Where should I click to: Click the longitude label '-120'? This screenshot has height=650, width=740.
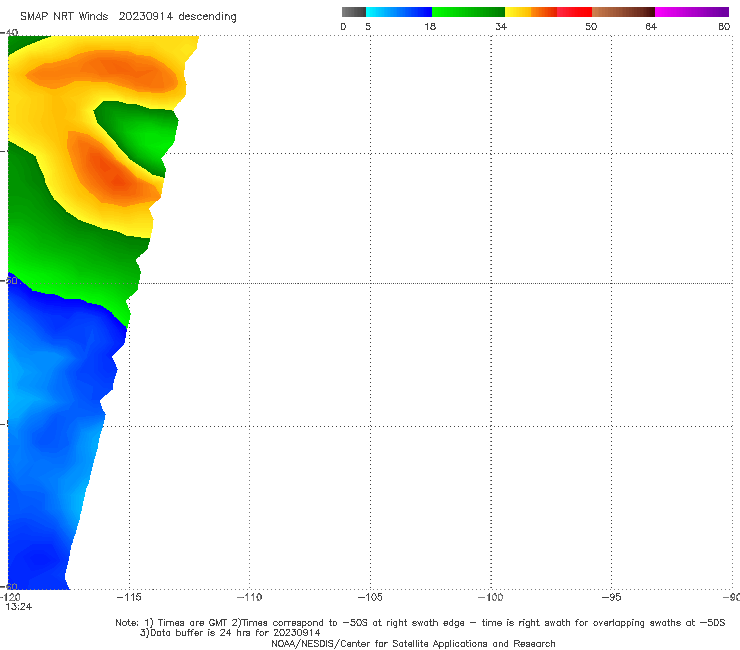click(x=10, y=598)
